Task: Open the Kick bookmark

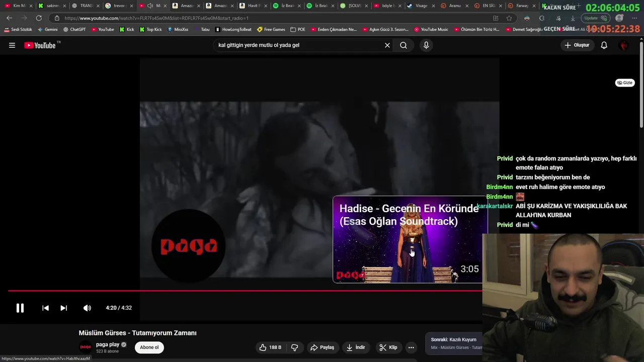Action: 127,30
